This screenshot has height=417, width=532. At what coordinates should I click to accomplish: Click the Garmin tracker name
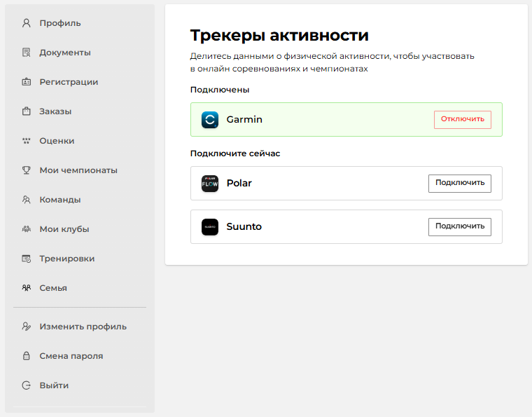244,120
